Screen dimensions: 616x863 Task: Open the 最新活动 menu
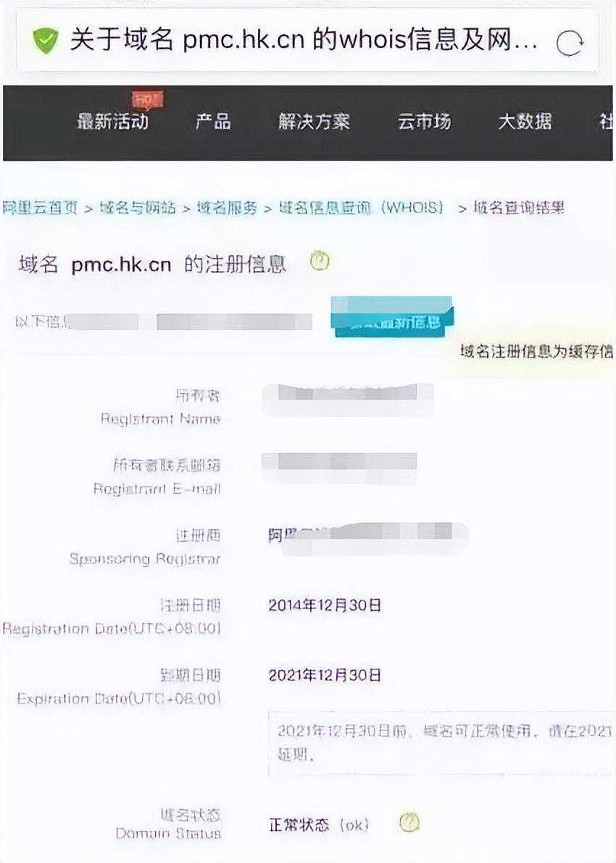(x=113, y=121)
